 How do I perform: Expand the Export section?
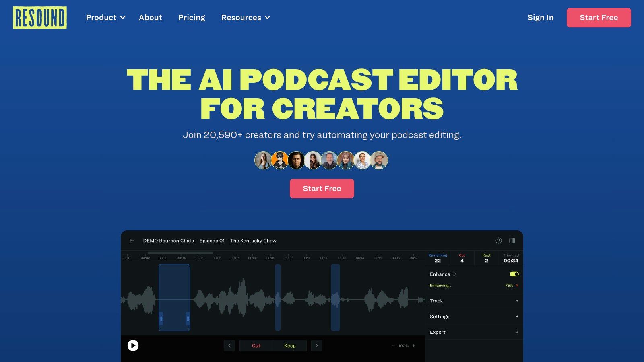(517, 332)
